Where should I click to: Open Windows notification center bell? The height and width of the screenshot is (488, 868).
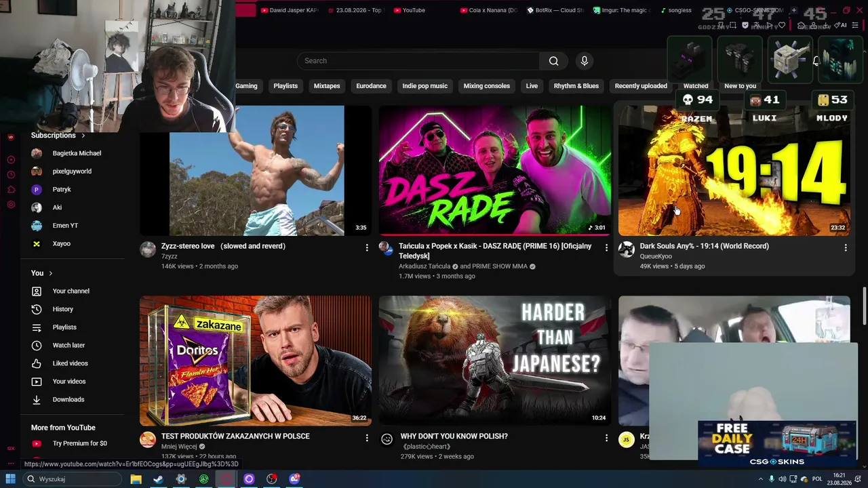[858, 479]
